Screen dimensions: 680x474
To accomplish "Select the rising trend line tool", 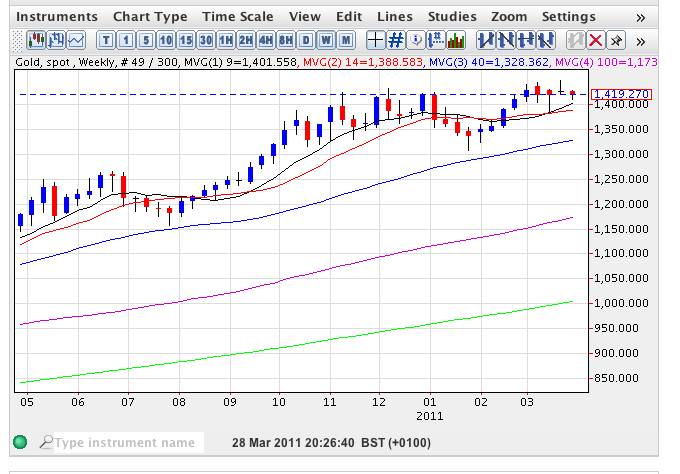I will click(486, 41).
